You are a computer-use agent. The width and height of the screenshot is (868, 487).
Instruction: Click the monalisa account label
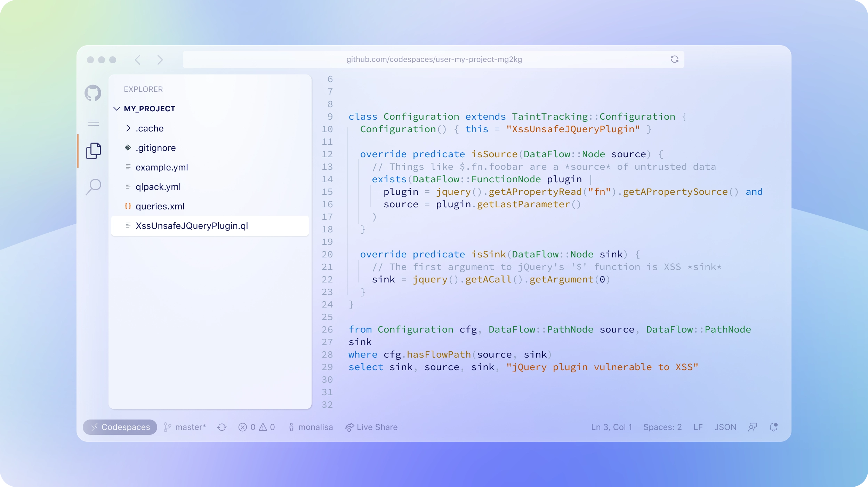315,427
